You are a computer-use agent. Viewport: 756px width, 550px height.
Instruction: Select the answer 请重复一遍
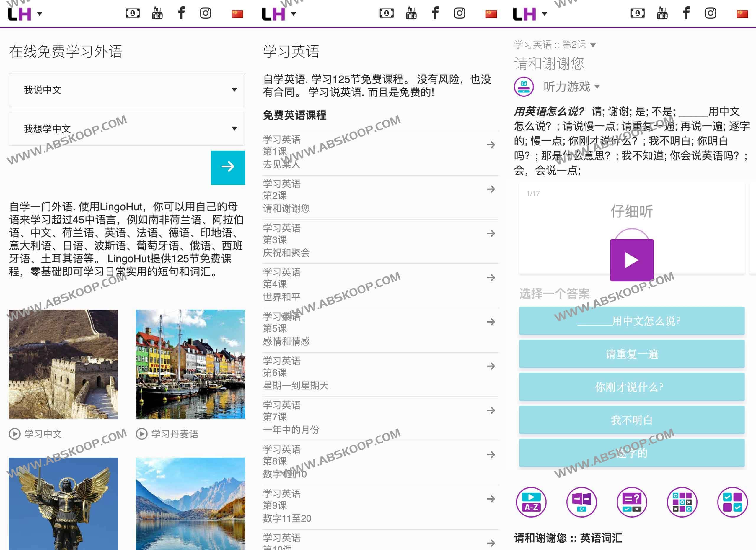(x=631, y=354)
